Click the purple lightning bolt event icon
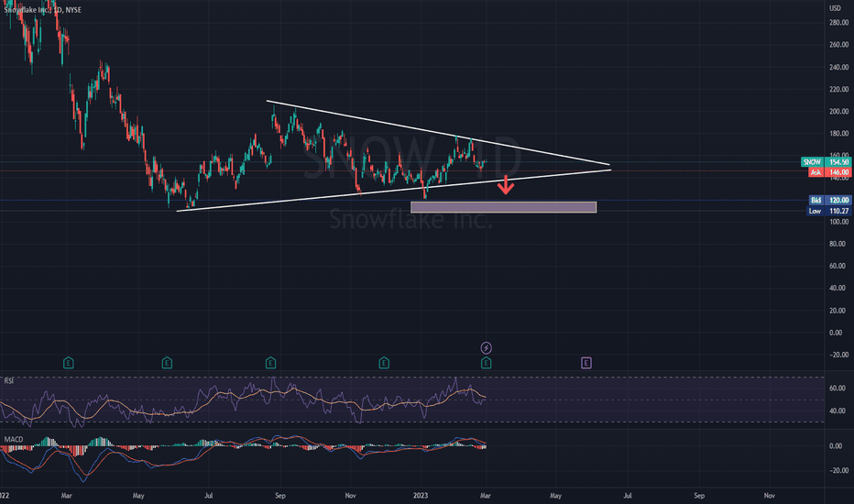 point(486,347)
